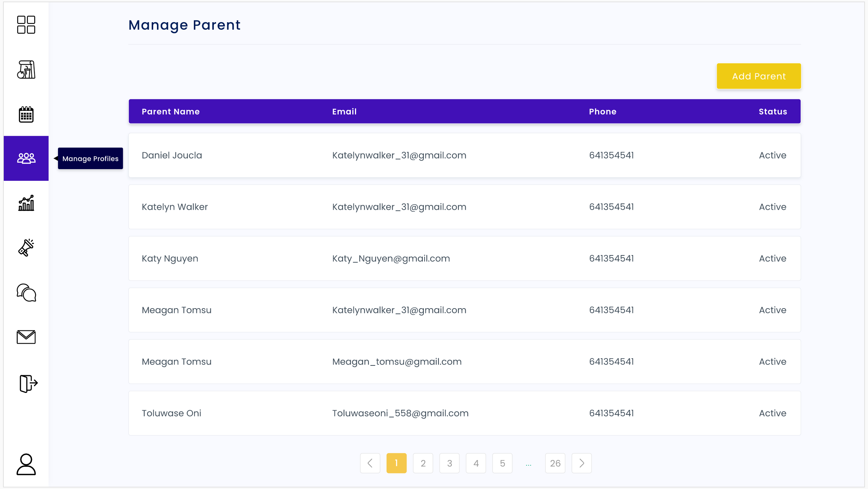The width and height of the screenshot is (868, 489).
Task: Jump to page 26
Action: tap(555, 463)
